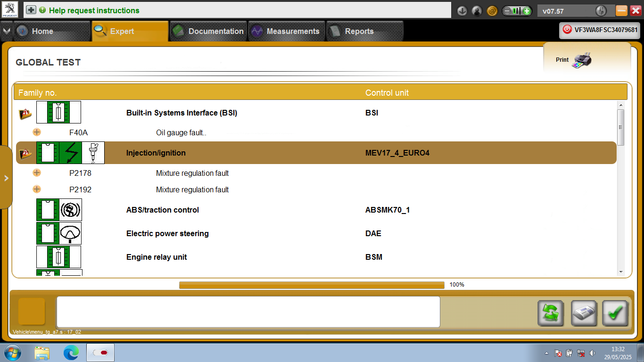
Task: Decrease level with the grey minus button
Action: click(x=507, y=10)
